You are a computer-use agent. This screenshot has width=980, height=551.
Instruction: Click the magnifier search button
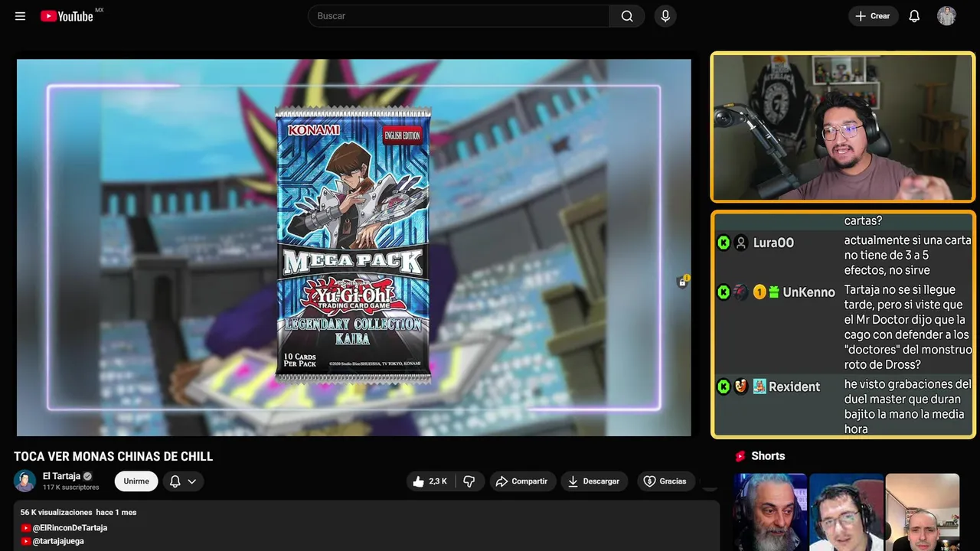pyautogui.click(x=627, y=16)
